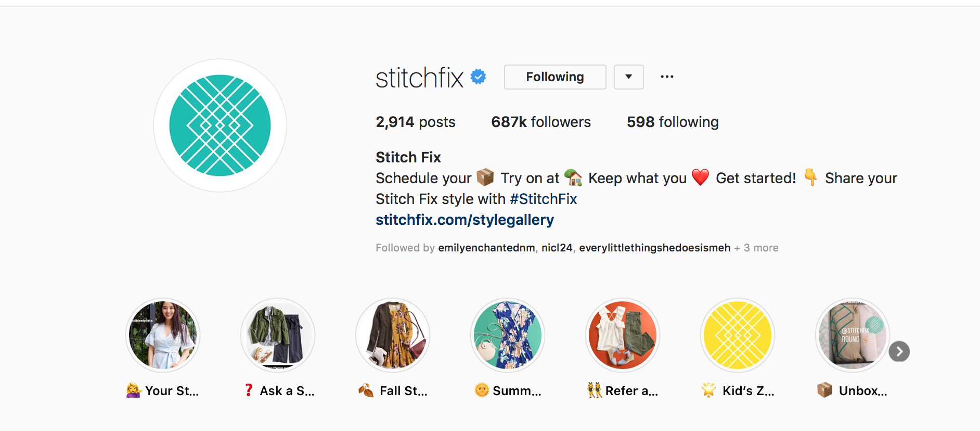Open the Fall St... highlight

click(393, 335)
